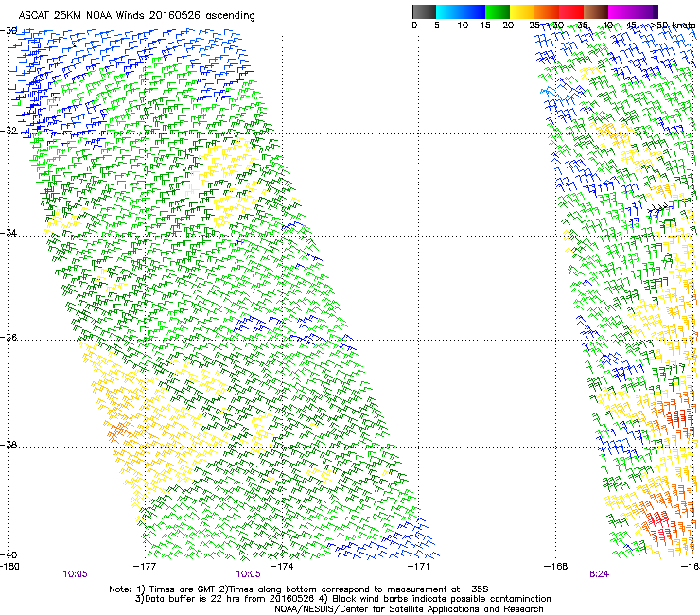Screen dimensions: 700x615
Task: Click the legend label '20'
Action: (508, 26)
